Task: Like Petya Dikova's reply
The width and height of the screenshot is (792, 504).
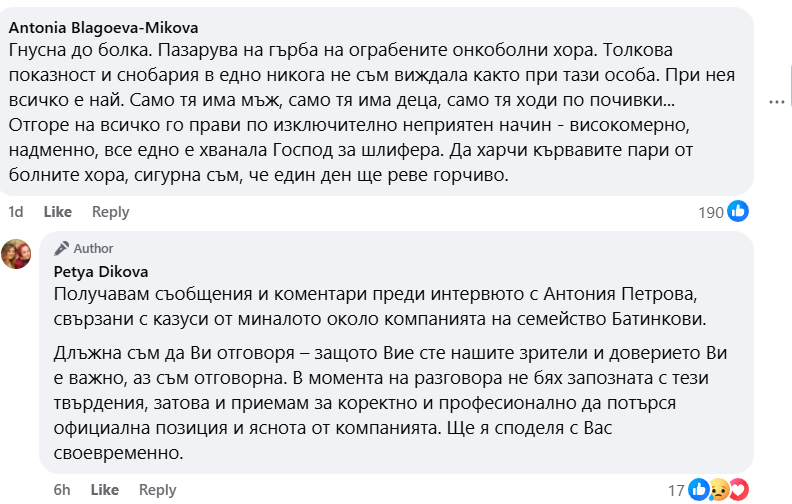Action: tap(105, 490)
